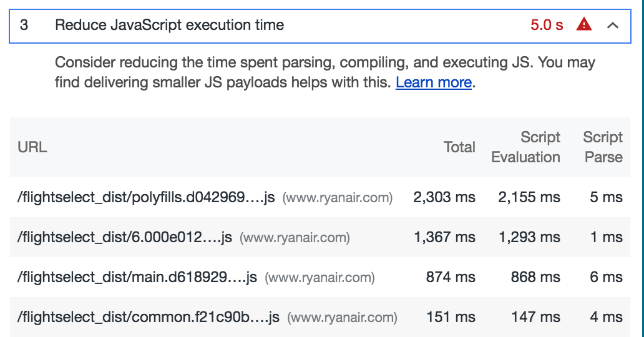Open the polyfills.d042969 script URL
This screenshot has width=644, height=337.
(x=146, y=198)
